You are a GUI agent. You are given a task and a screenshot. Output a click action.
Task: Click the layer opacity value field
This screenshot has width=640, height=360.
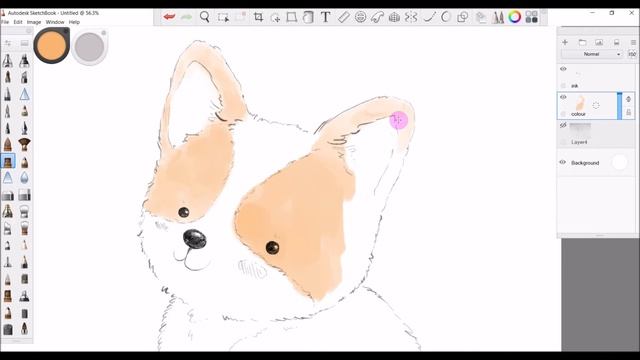(x=632, y=54)
